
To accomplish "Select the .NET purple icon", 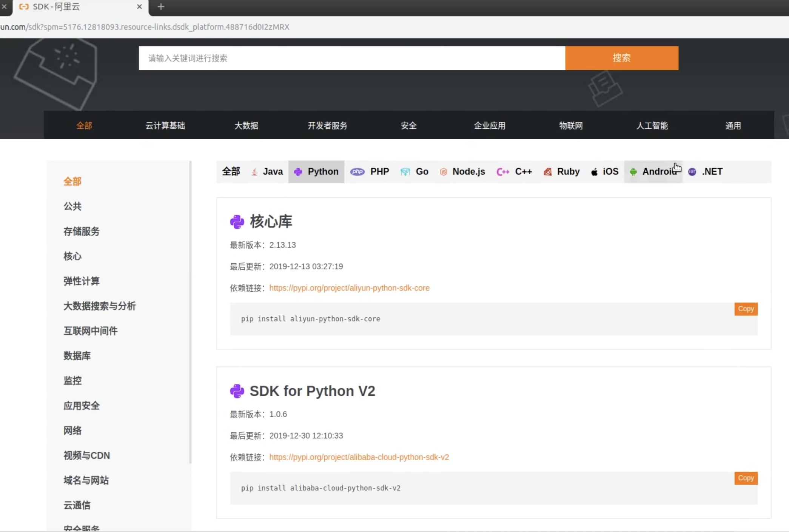I will point(692,172).
